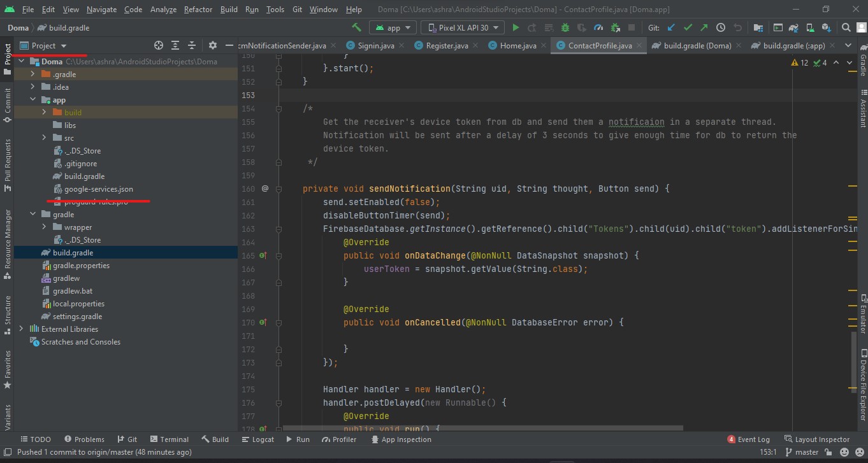Select google-services.json file
This screenshot has height=463, width=868.
tap(98, 189)
